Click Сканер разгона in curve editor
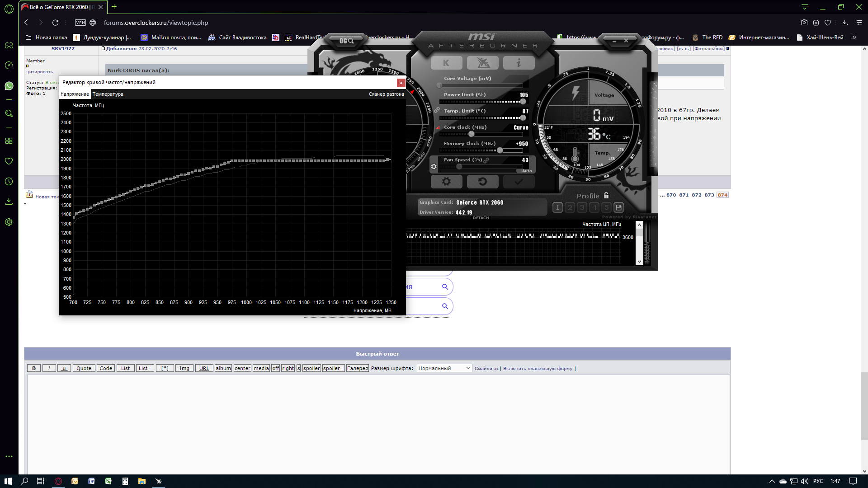Viewport: 868px width, 488px height. coord(386,94)
